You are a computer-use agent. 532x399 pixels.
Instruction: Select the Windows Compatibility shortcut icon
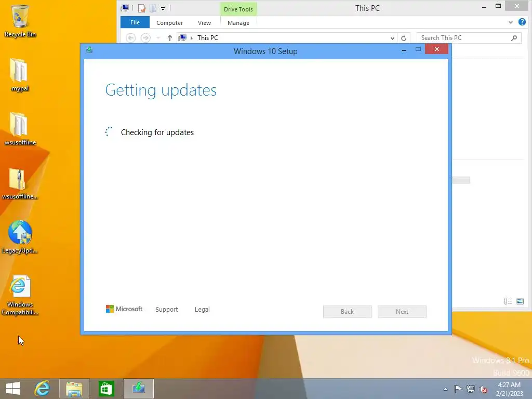pyautogui.click(x=20, y=295)
